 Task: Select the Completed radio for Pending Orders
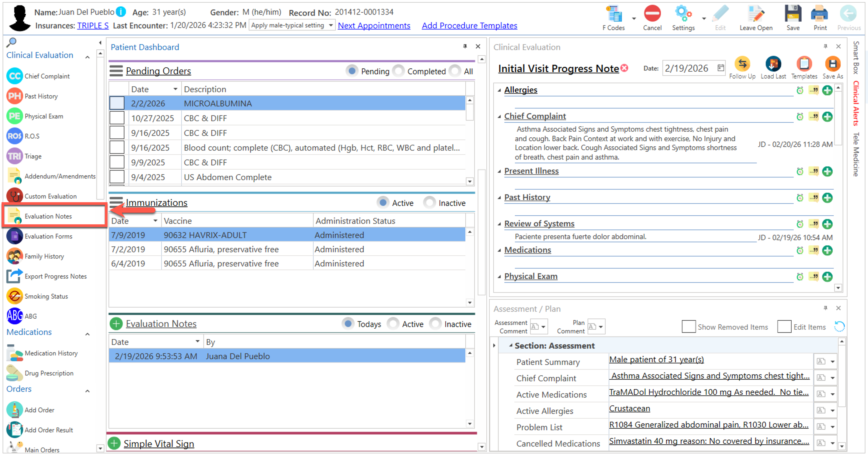tap(399, 71)
